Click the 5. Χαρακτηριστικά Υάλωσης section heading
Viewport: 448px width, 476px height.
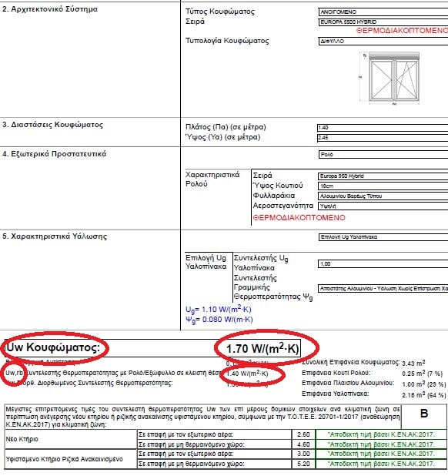55,236
